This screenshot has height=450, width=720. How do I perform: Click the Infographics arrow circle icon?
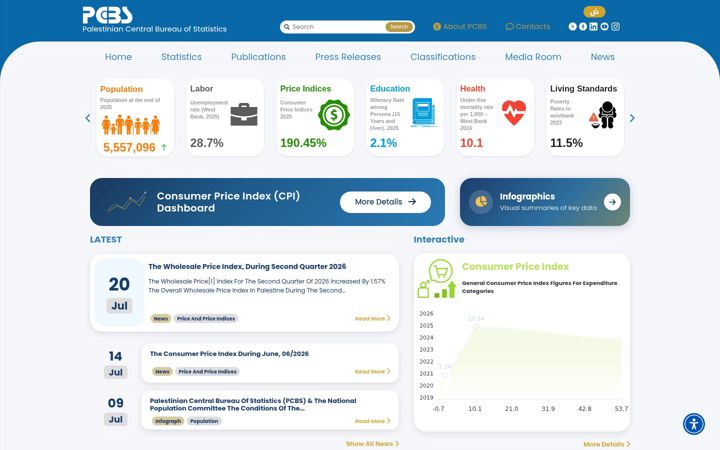coord(612,202)
